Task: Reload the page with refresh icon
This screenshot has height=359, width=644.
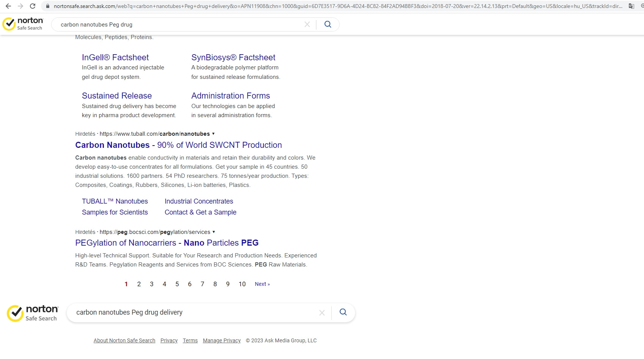Action: click(33, 6)
